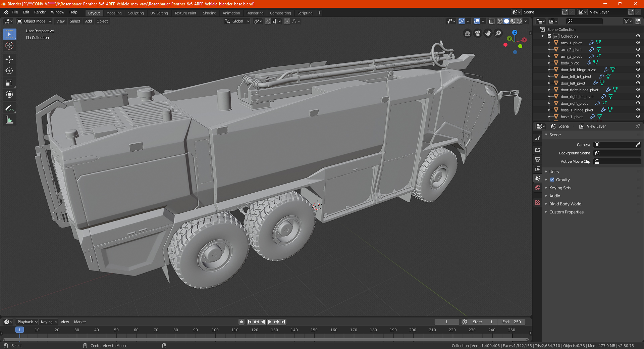Open the viewport Select menu

coord(75,21)
